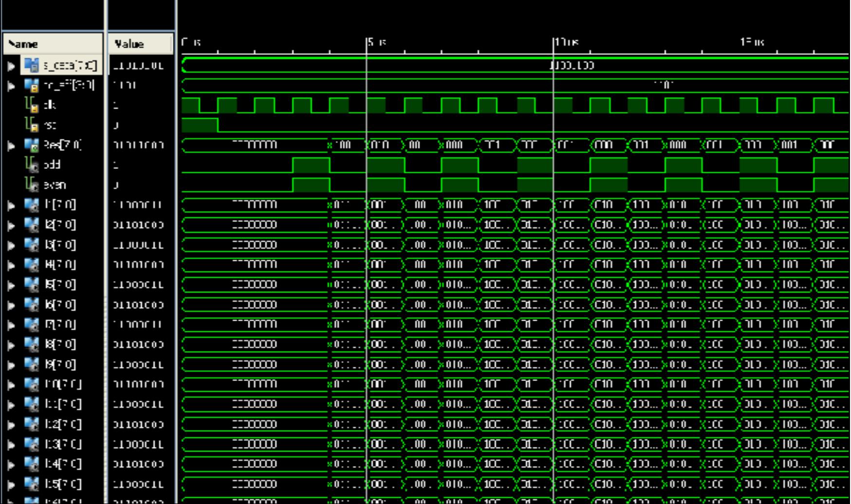The width and height of the screenshot is (851, 504).
Task: Click the l12[7:0] bus icon
Action: 32,424
